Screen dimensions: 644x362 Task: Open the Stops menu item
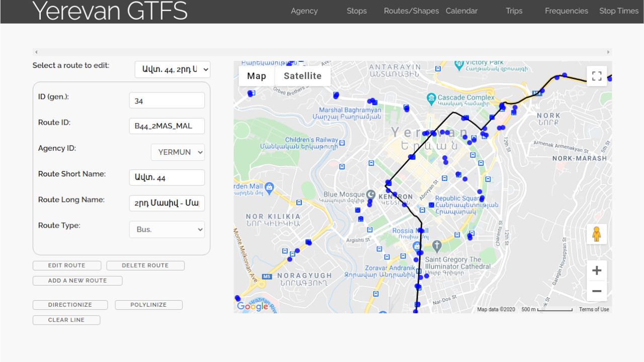[356, 11]
